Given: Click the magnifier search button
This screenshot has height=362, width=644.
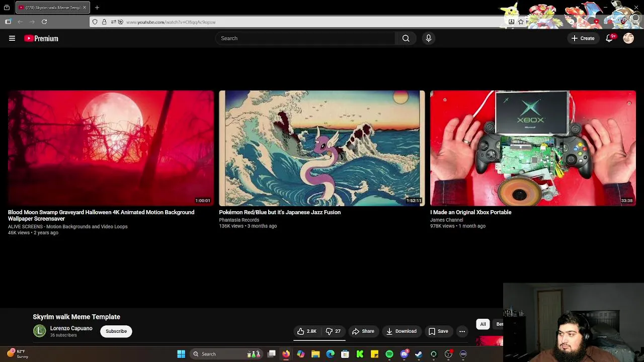Looking at the screenshot, I should 406,38.
